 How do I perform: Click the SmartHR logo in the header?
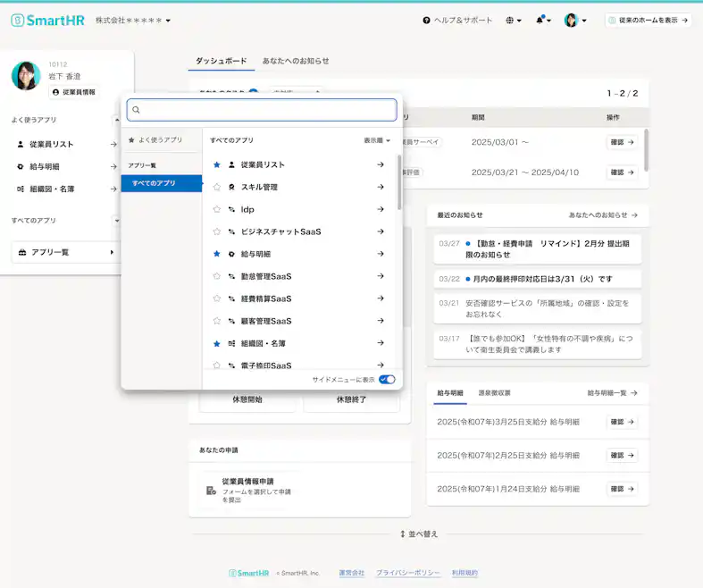[x=47, y=21]
